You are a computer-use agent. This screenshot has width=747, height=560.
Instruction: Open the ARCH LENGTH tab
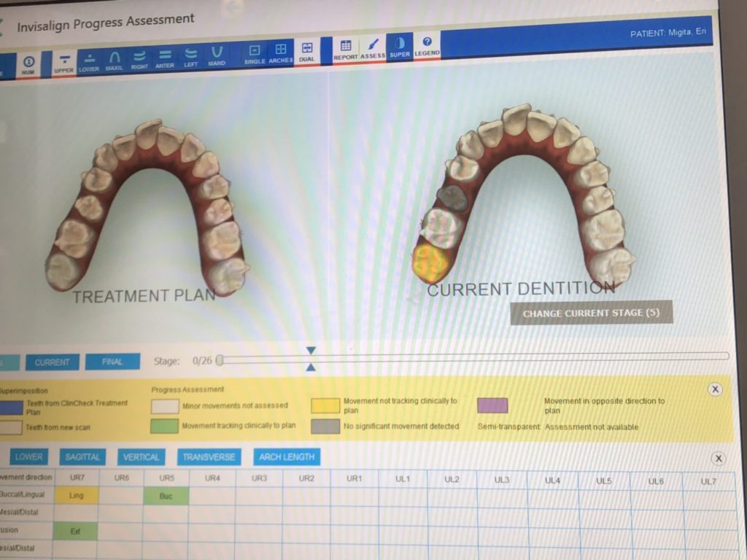[x=286, y=456]
